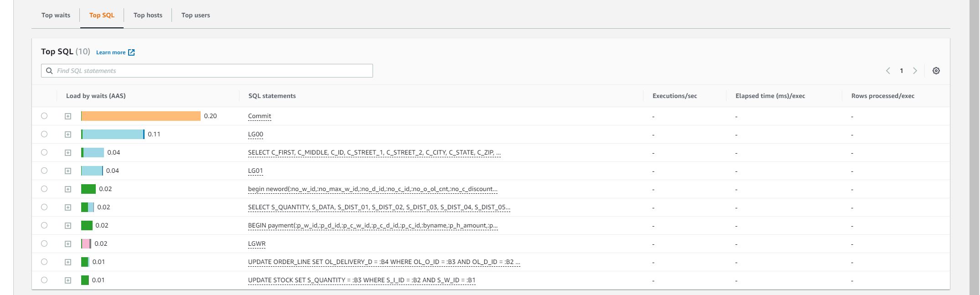Select the LGWR row radio button

pyautogui.click(x=44, y=243)
